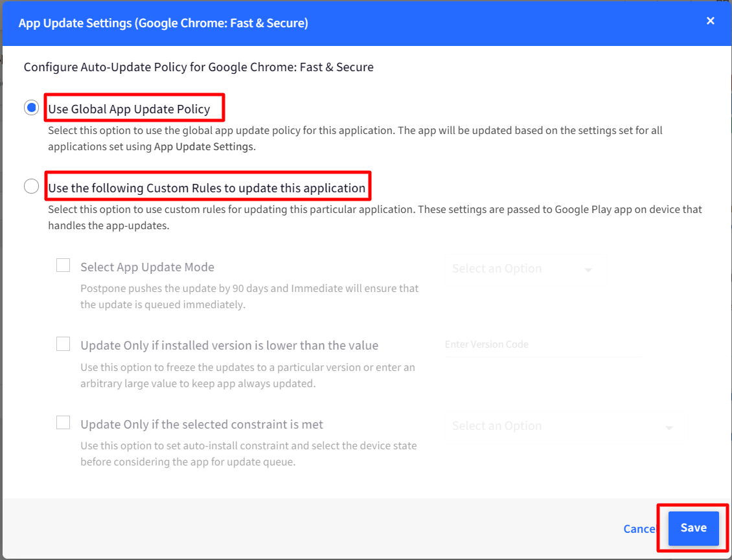Click the global app update policy description

(x=355, y=138)
